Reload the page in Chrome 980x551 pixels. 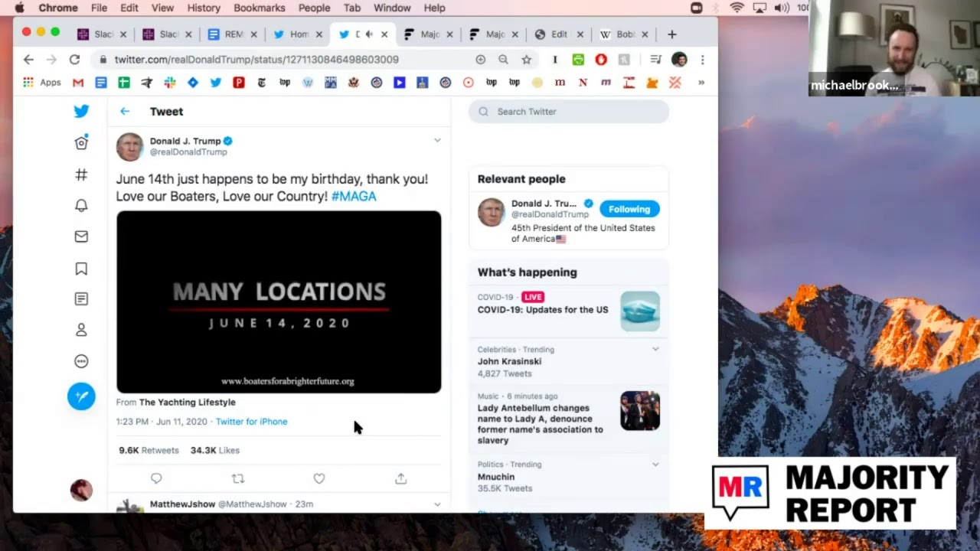click(x=74, y=60)
